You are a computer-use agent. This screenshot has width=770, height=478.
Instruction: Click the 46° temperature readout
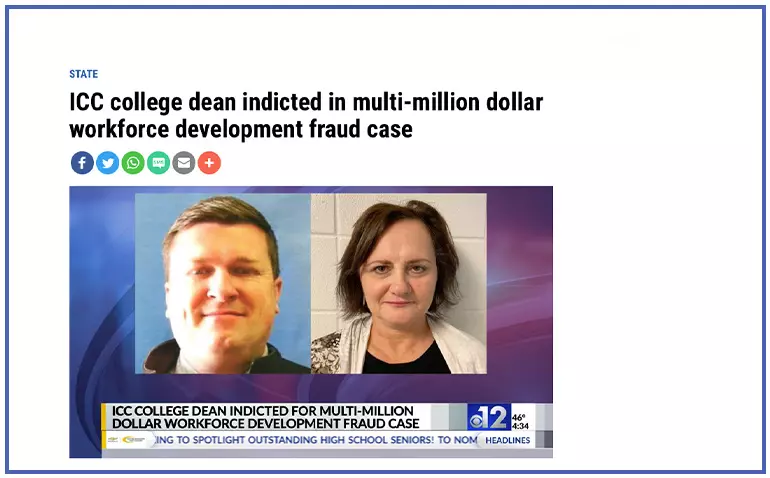[519, 418]
